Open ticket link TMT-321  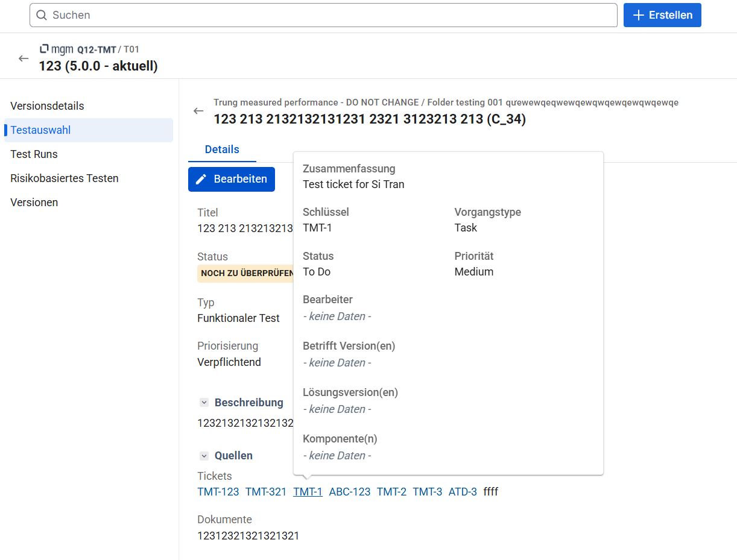coord(265,492)
